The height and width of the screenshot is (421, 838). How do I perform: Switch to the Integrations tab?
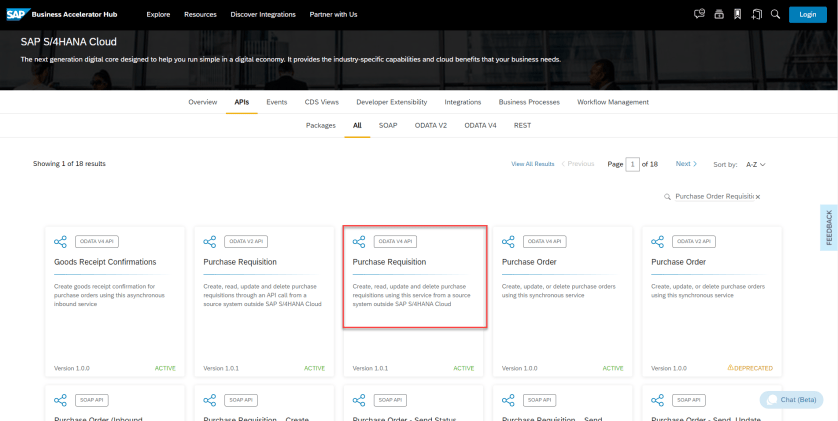pyautogui.click(x=463, y=102)
